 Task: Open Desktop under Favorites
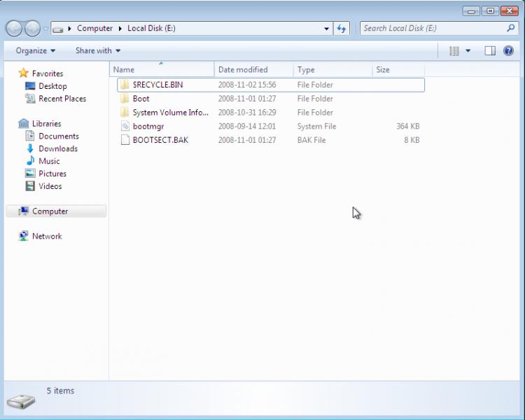coord(52,86)
